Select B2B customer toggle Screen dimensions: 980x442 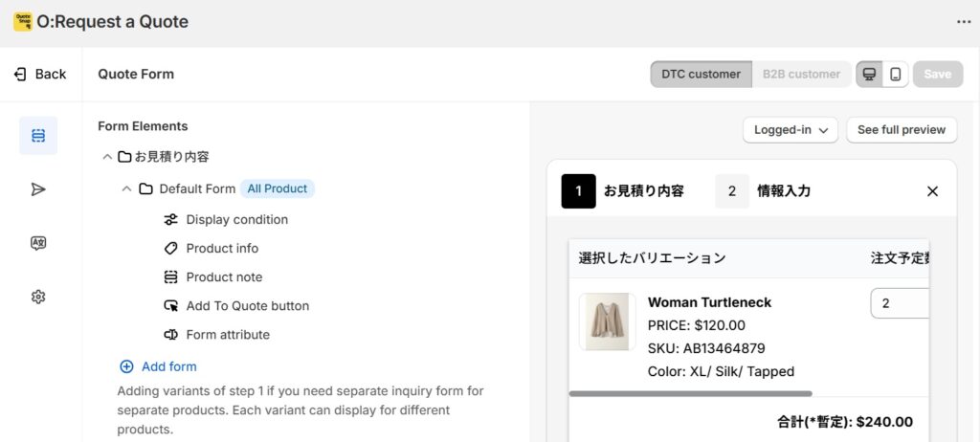click(801, 74)
